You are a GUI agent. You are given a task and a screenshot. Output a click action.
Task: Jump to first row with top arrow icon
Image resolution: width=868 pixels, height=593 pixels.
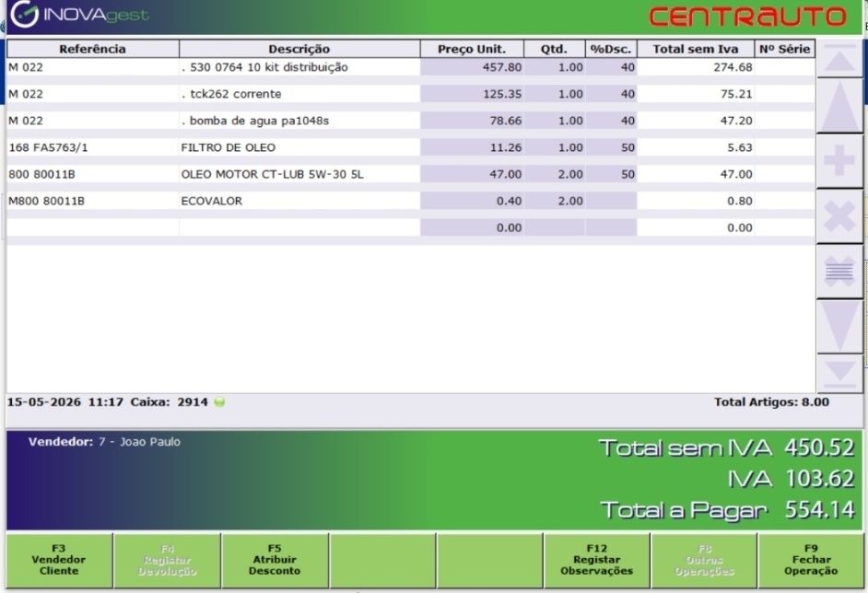pos(839,58)
